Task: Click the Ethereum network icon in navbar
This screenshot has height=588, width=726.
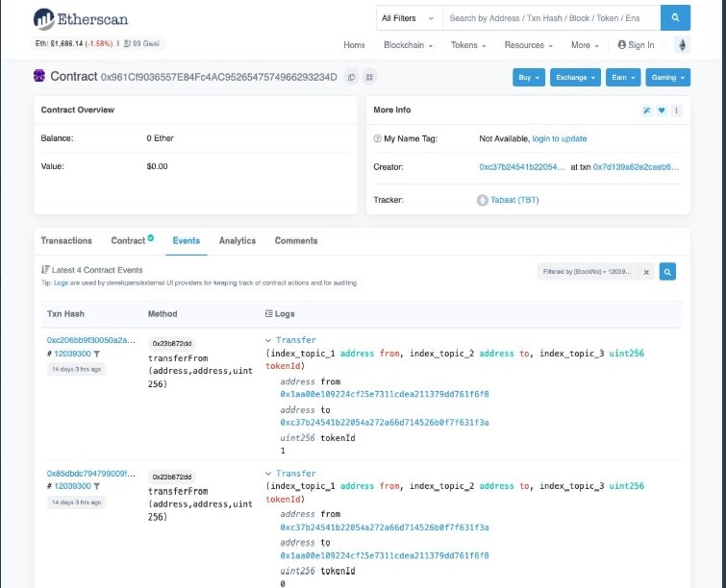Action: pos(682,45)
